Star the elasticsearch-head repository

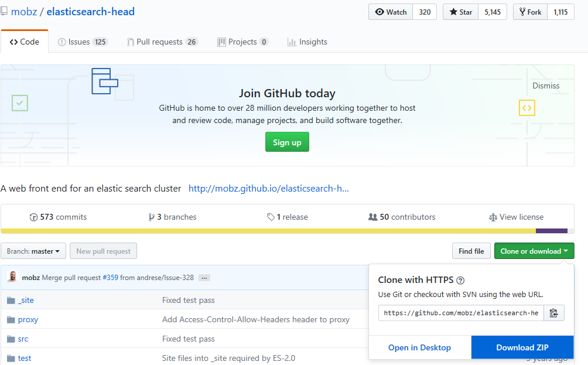(x=461, y=12)
